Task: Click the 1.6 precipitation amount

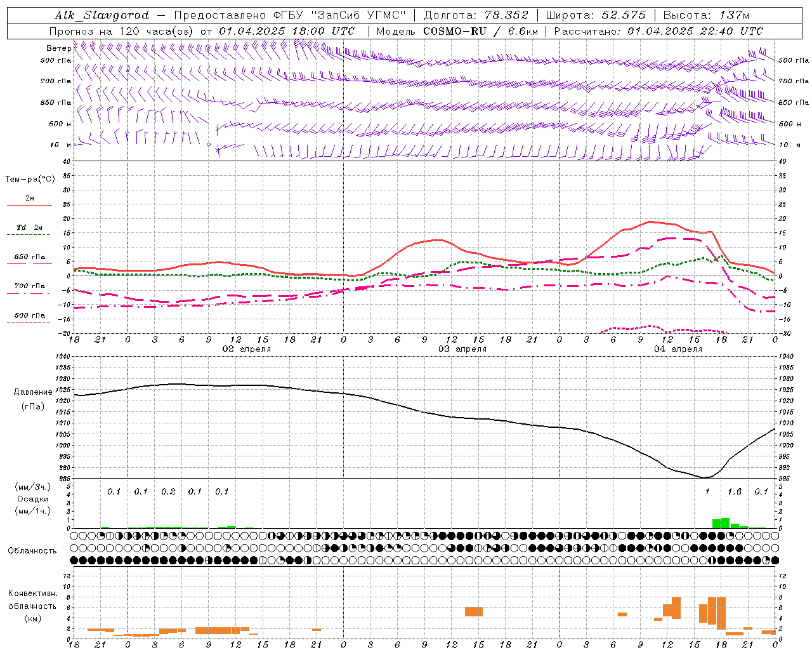Action: [735, 492]
